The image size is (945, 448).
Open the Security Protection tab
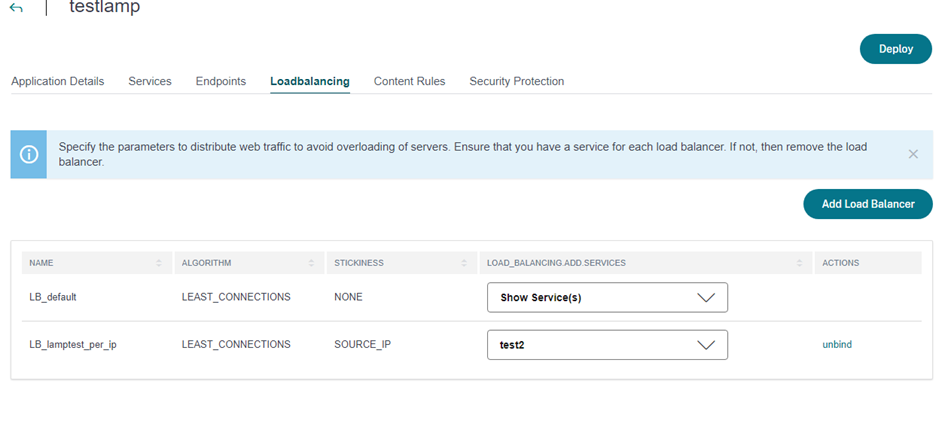pyautogui.click(x=516, y=81)
